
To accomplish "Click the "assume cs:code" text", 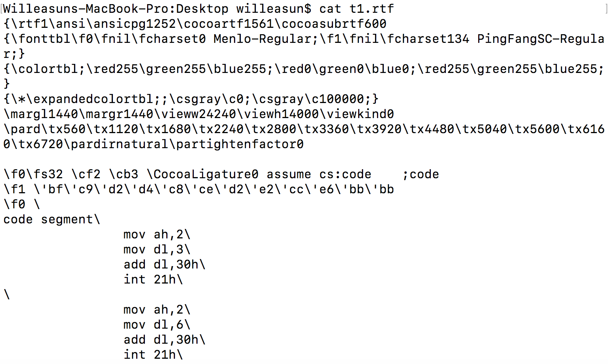I will pos(319,174).
